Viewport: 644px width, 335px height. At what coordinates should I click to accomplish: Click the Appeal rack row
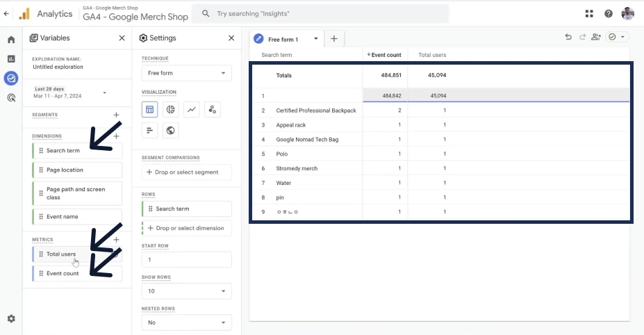pyautogui.click(x=440, y=124)
